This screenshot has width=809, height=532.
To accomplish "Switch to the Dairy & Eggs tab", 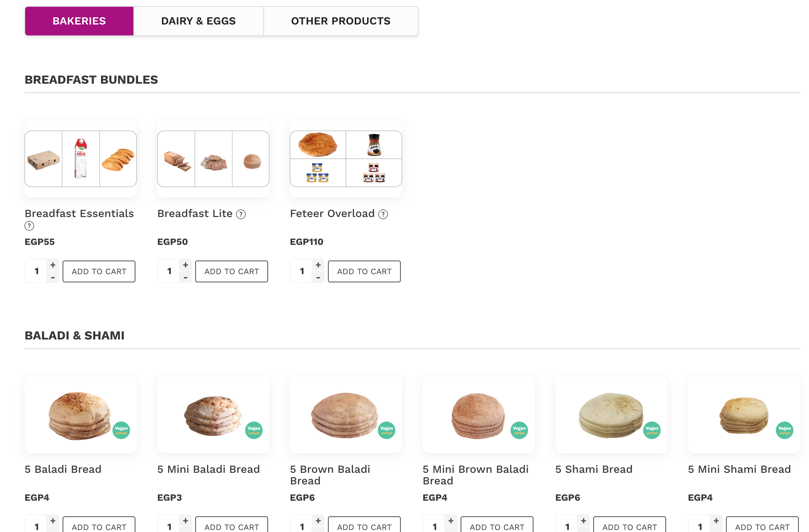I will click(198, 21).
